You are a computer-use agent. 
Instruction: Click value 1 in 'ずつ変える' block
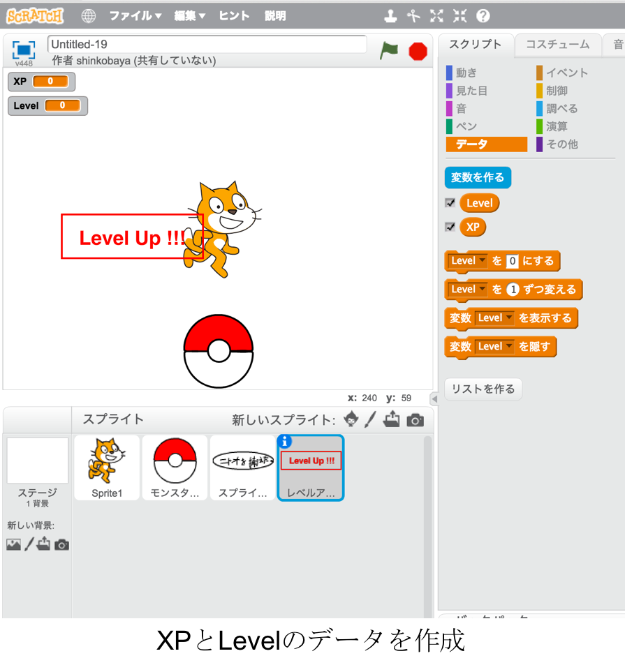pos(513,290)
